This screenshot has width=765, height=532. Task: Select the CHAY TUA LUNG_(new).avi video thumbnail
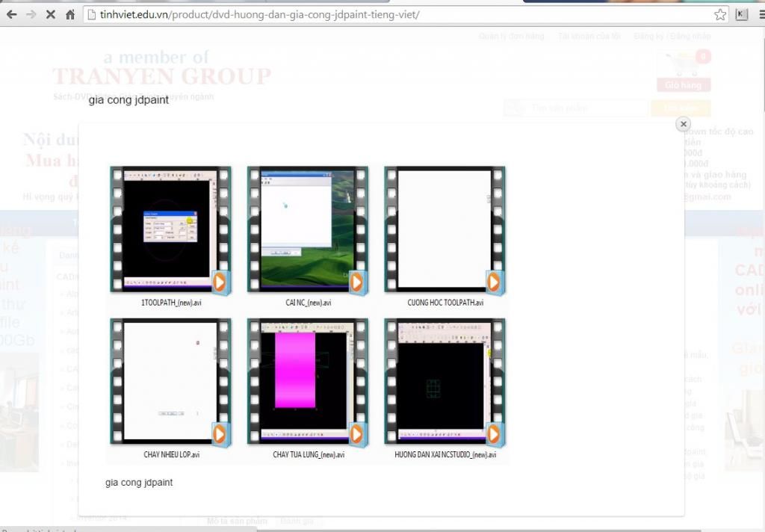pos(308,381)
